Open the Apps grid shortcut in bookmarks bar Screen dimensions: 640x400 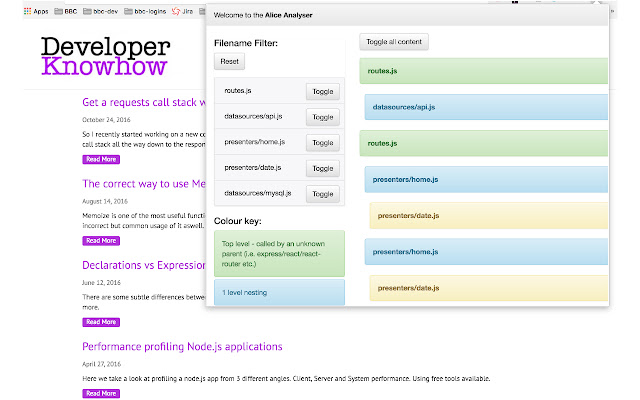click(35, 12)
